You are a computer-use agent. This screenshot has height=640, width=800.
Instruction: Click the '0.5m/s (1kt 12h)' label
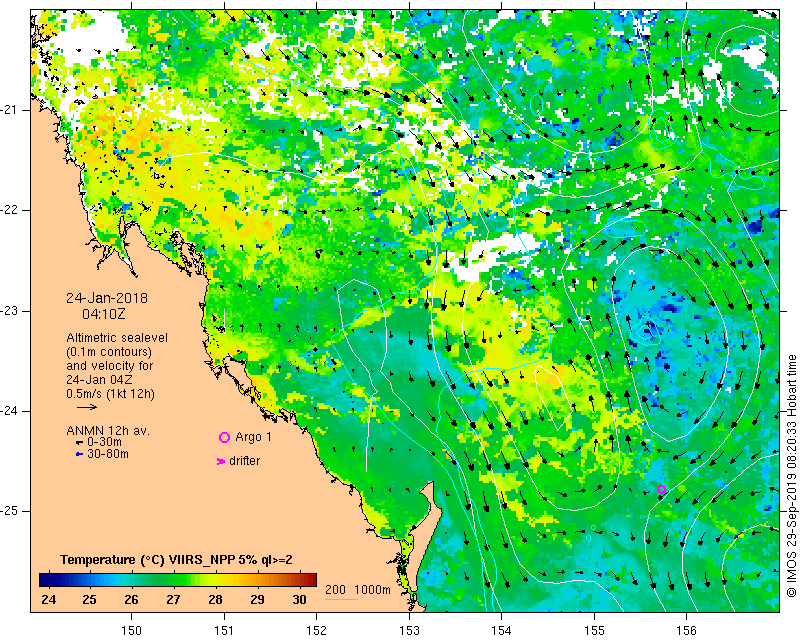[110, 393]
